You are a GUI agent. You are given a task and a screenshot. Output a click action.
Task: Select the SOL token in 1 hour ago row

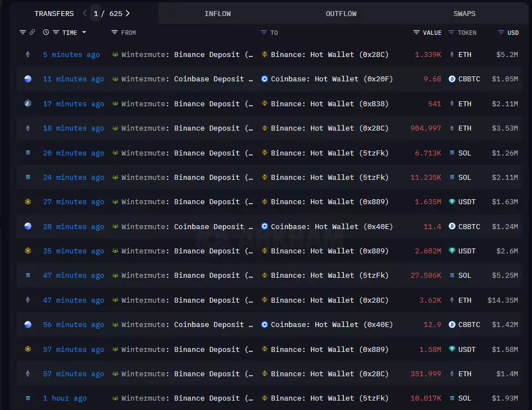click(x=464, y=398)
